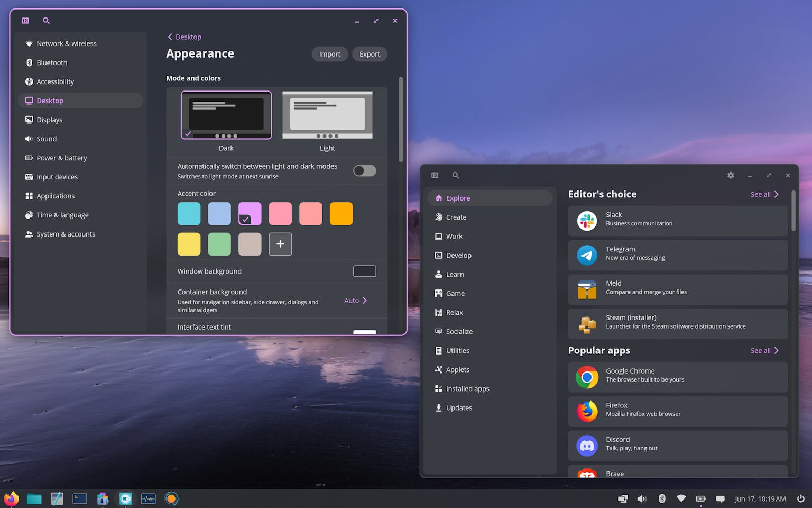This screenshot has height=508, width=812.
Task: Open Displays settings
Action: point(81,120)
